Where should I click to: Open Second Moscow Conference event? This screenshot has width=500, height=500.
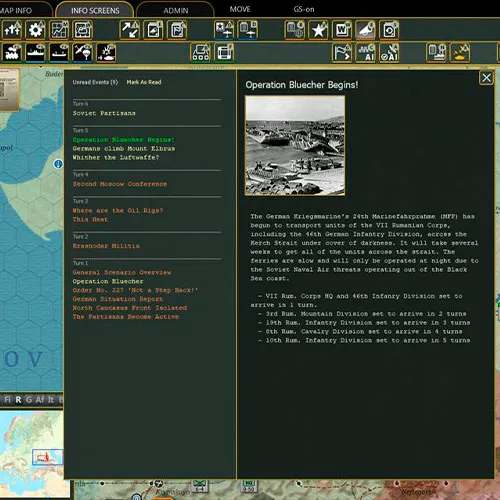coord(120,184)
